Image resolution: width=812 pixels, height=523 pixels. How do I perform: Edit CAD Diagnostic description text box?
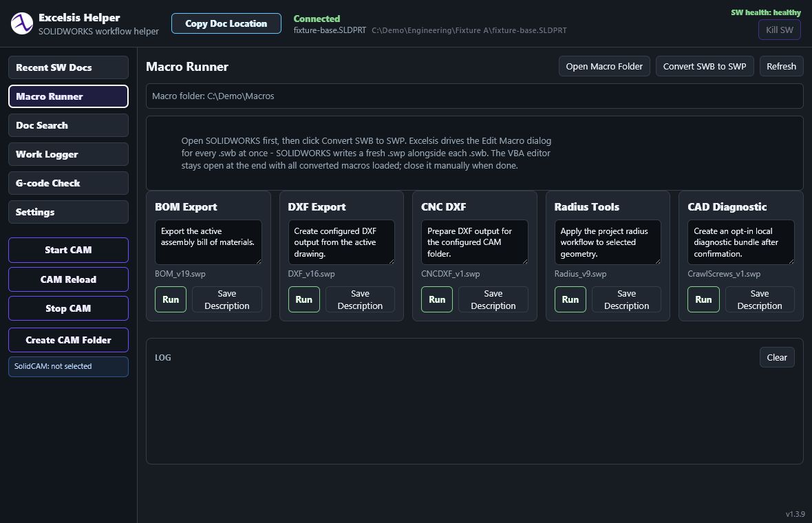pos(740,242)
